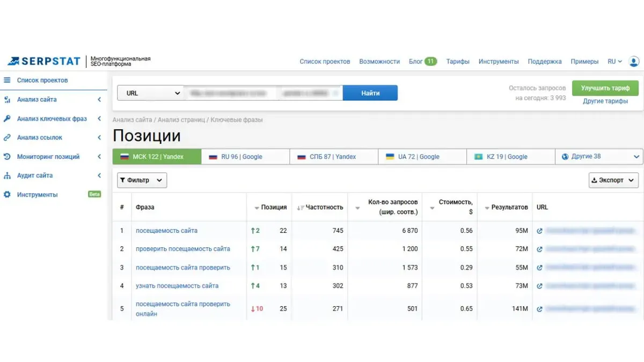Screen dimensions: 644x362
Task: Select the RU 96 | Google tab
Action: pyautogui.click(x=245, y=157)
